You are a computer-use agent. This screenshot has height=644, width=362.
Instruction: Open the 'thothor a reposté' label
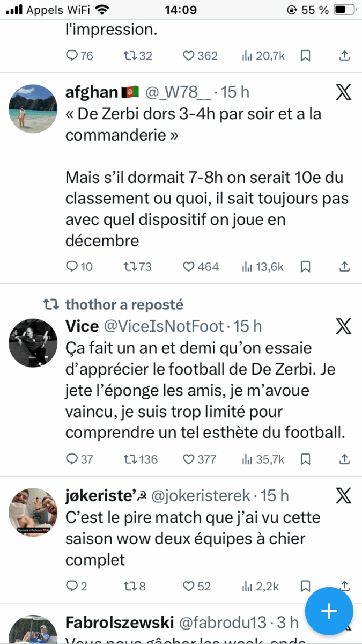(x=124, y=305)
